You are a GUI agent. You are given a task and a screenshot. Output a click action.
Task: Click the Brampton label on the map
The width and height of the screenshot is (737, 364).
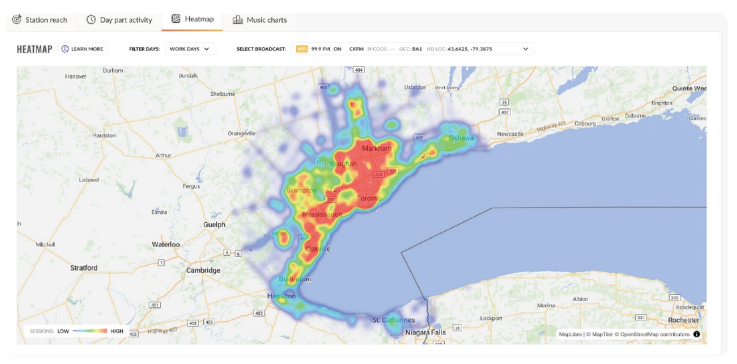303,190
